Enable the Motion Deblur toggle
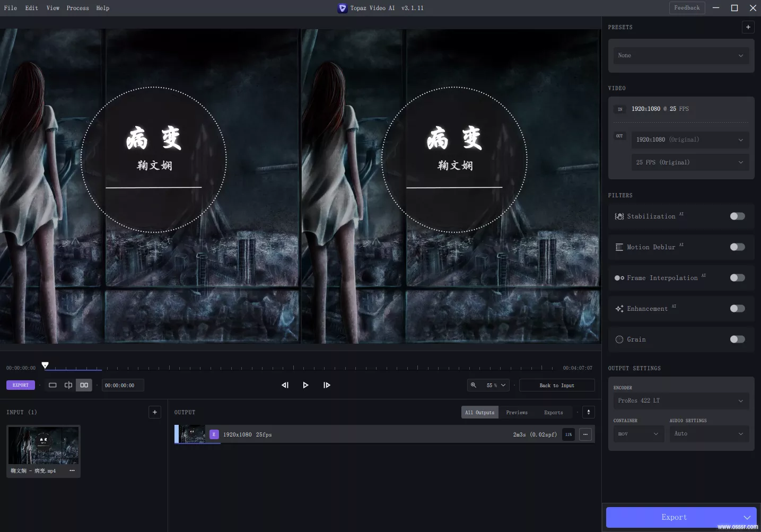This screenshot has height=532, width=761. [x=737, y=247]
